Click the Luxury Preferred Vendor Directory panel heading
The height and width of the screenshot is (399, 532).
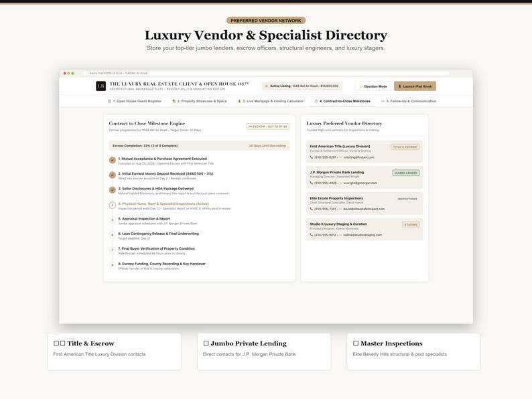(344, 123)
